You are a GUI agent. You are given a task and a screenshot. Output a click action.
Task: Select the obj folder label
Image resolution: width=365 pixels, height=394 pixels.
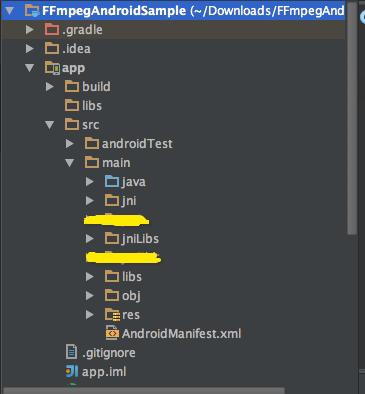pos(131,296)
